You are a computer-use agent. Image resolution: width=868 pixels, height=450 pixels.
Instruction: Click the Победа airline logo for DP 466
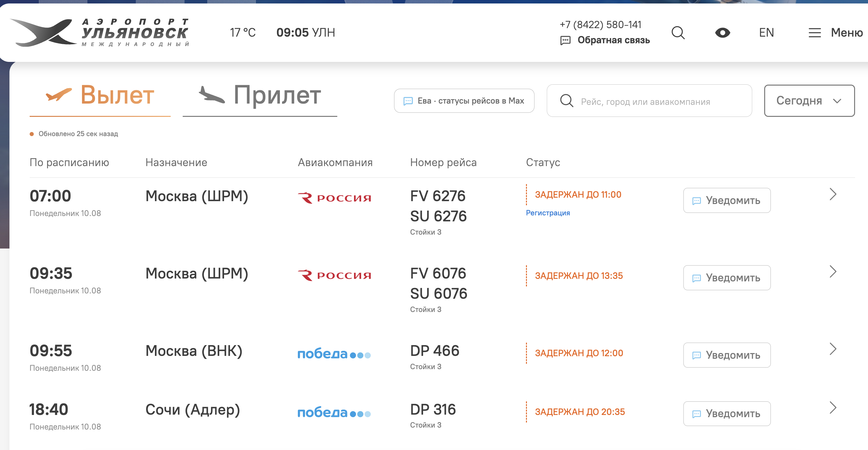334,353
